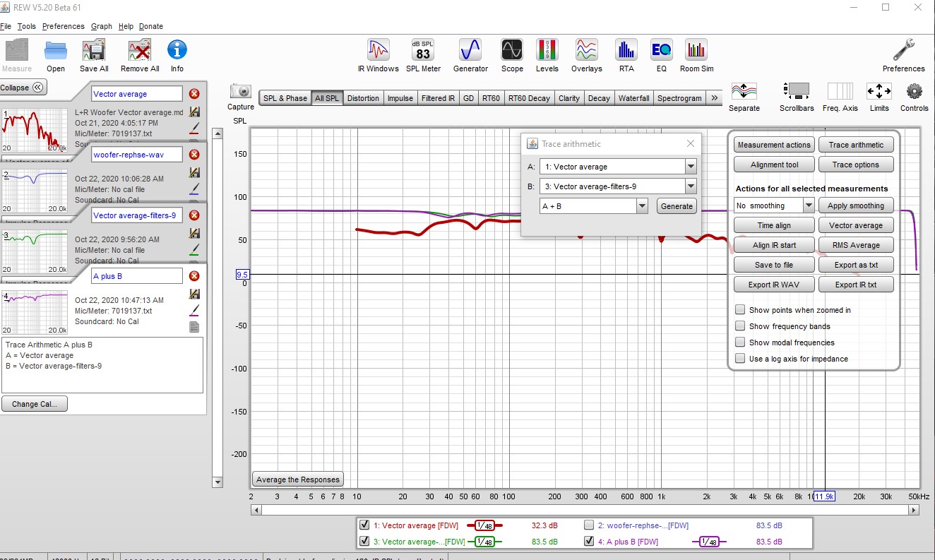Screen dimensions: 935x560
Task: Open a measurement file with Open icon
Action: (x=56, y=51)
